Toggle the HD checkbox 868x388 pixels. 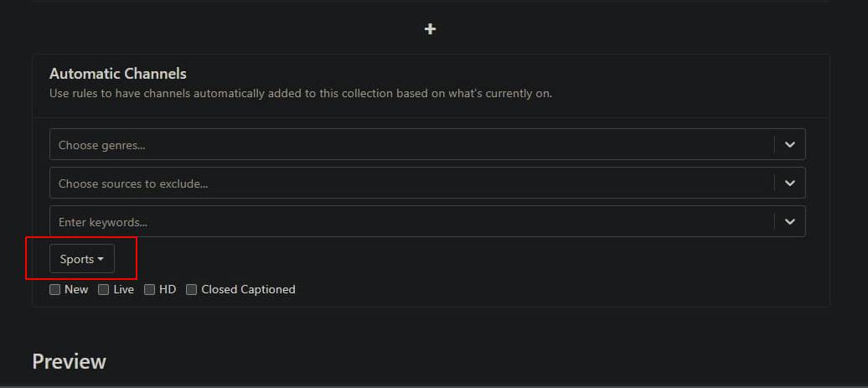[150, 290]
